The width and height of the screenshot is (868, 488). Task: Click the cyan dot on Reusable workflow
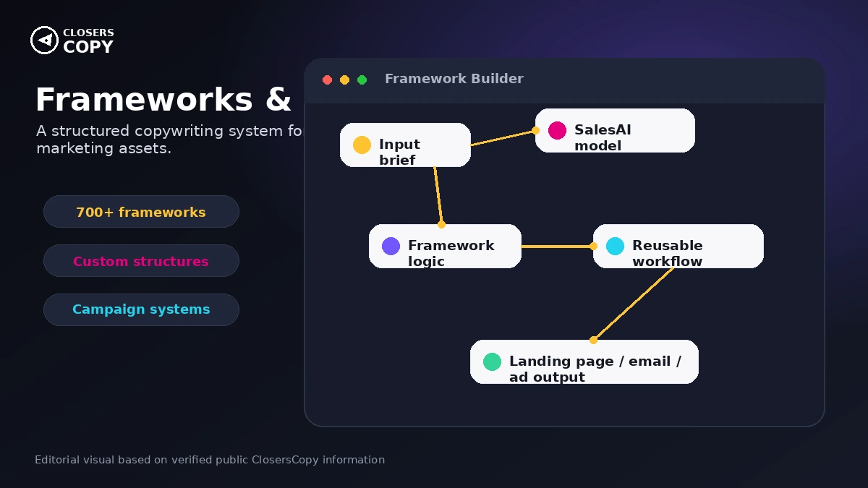(615, 246)
